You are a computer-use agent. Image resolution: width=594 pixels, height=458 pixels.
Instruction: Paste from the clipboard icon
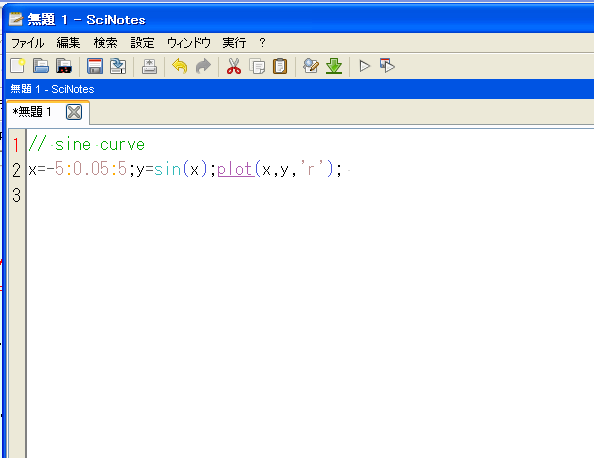pyautogui.click(x=280, y=66)
